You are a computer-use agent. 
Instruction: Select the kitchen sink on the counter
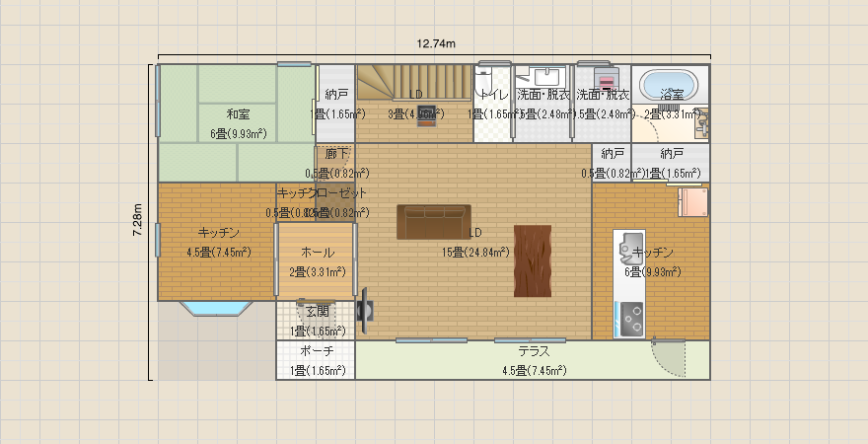(x=627, y=246)
